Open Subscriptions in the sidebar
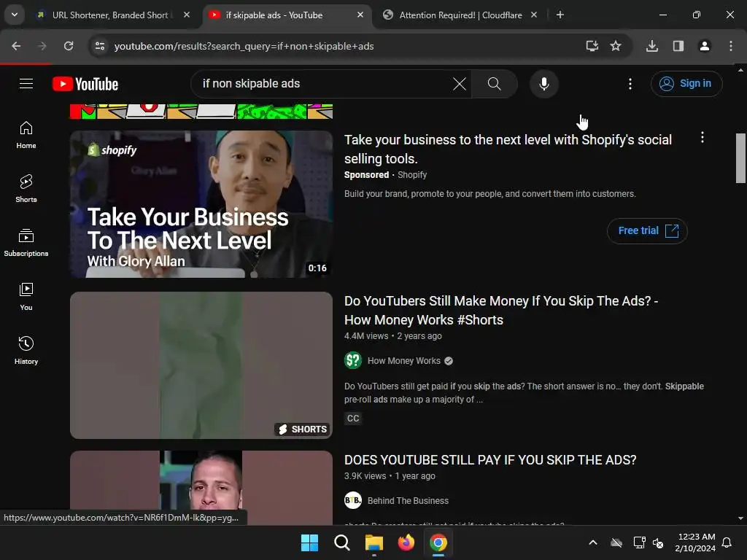 tap(26, 242)
